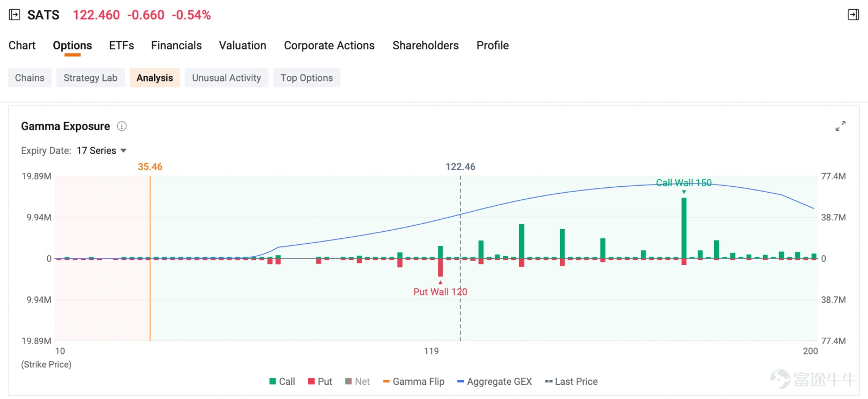Screen dimensions: 868x399
Task: Click the collapse sidebar icon at top right
Action: pyautogui.click(x=853, y=15)
